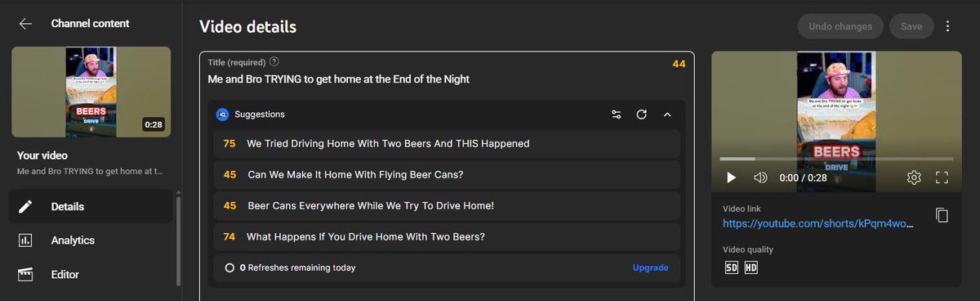The height and width of the screenshot is (301, 980).
Task: Seek on the video preview progress bar
Action: click(836, 159)
